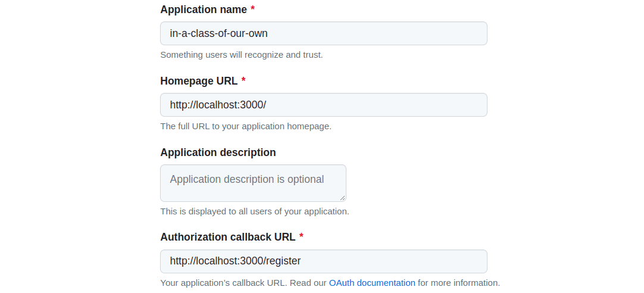Click 'Something users will recognize and trust' hint
The width and height of the screenshot is (644, 293).
(x=242, y=55)
